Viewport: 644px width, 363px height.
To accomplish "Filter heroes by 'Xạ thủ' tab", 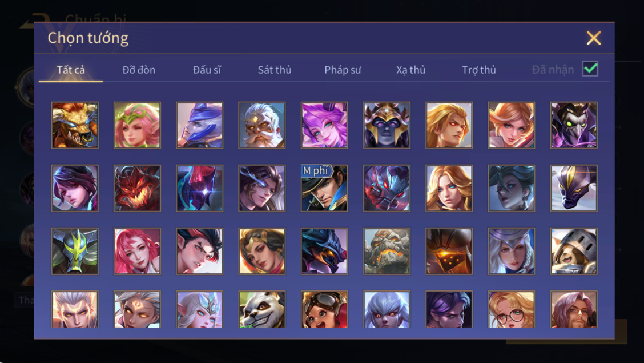I will click(410, 70).
